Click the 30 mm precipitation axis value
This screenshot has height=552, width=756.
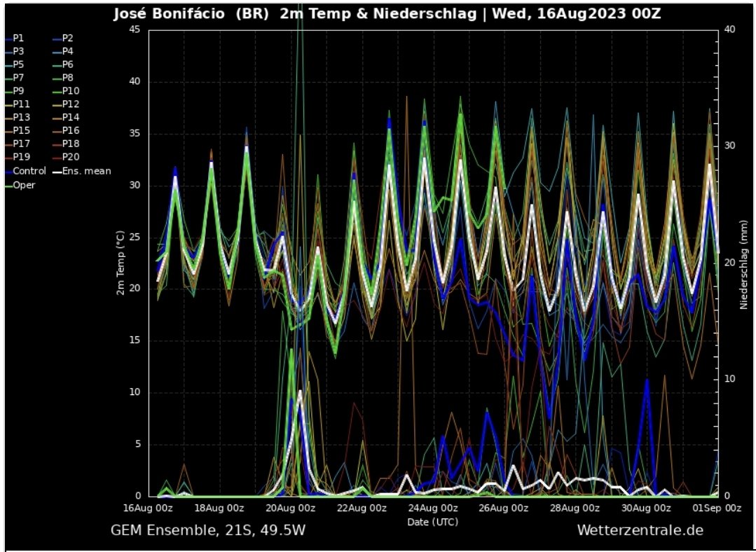click(x=730, y=146)
